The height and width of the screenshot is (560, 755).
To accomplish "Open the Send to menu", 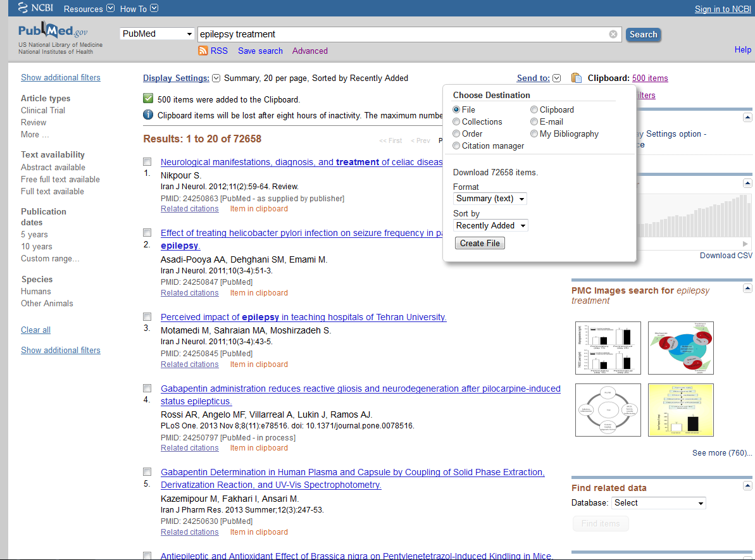I will coord(533,78).
